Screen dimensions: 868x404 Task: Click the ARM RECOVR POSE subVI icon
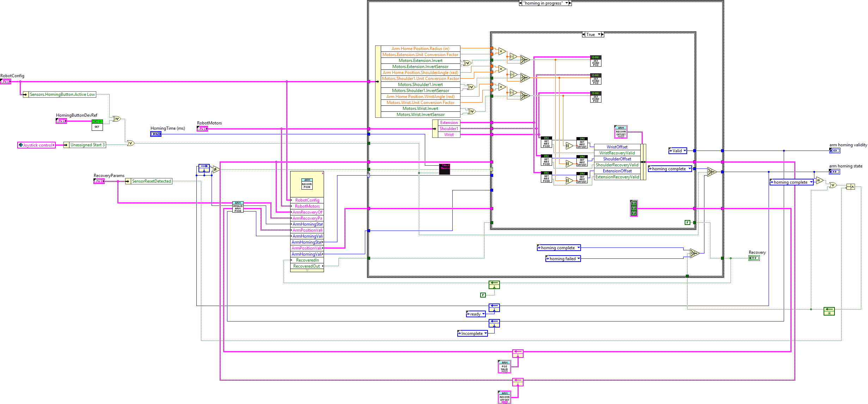click(x=307, y=184)
